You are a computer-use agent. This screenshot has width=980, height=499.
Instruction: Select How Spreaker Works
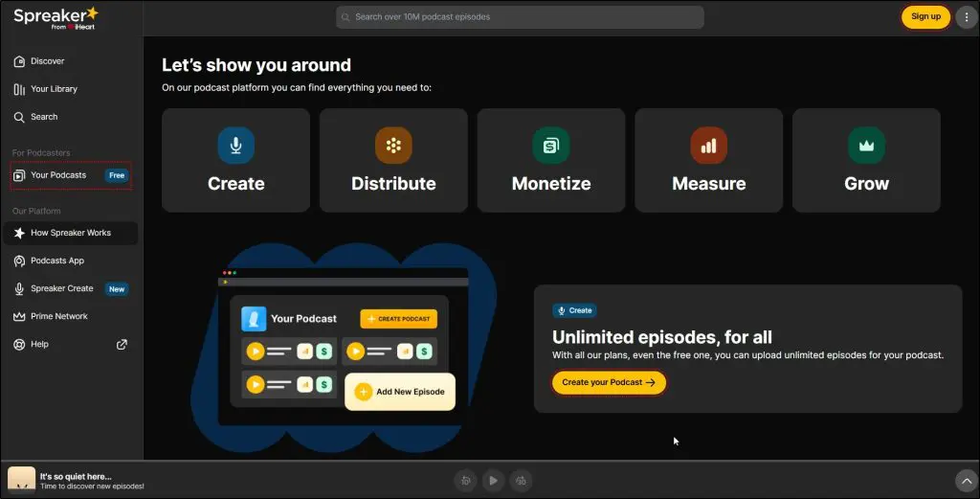coord(71,233)
